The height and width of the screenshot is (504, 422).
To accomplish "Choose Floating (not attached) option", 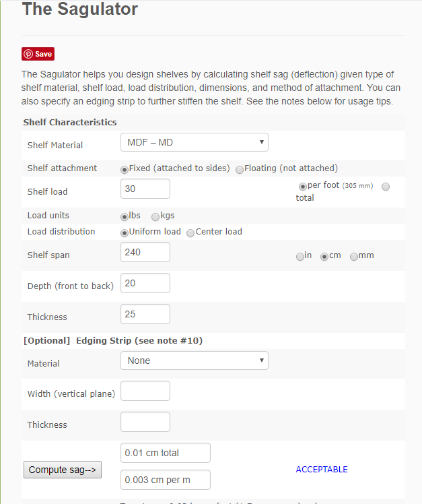I will [240, 169].
